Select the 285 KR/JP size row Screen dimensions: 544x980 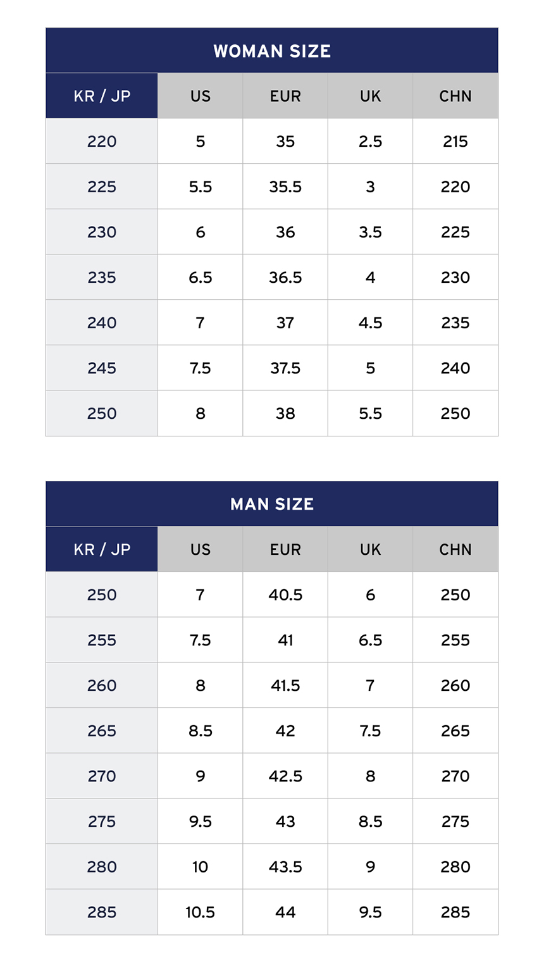pos(102,912)
